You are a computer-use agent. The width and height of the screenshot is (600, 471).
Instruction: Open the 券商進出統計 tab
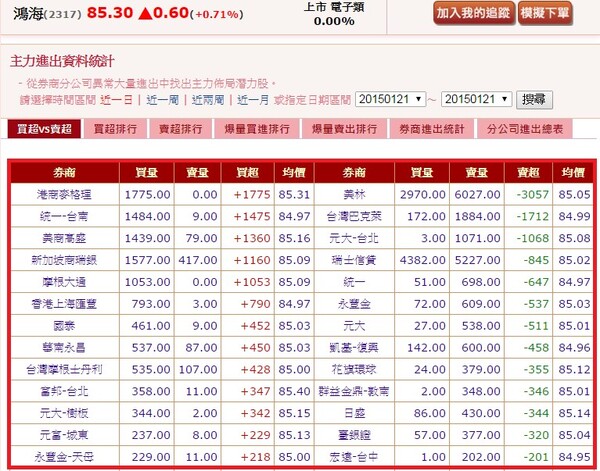click(430, 129)
